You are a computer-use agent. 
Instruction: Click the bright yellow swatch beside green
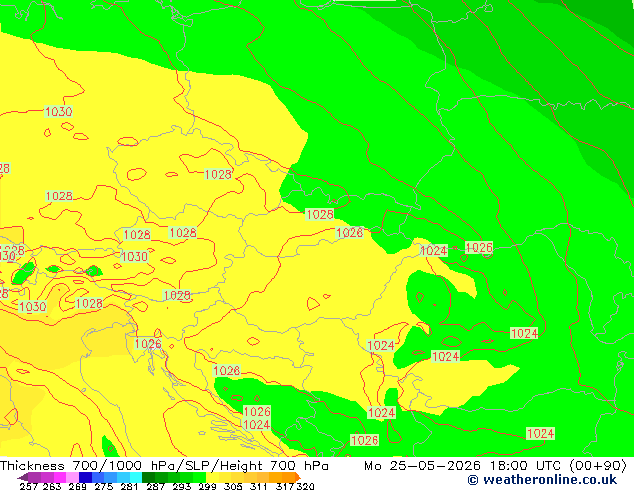coord(212,477)
